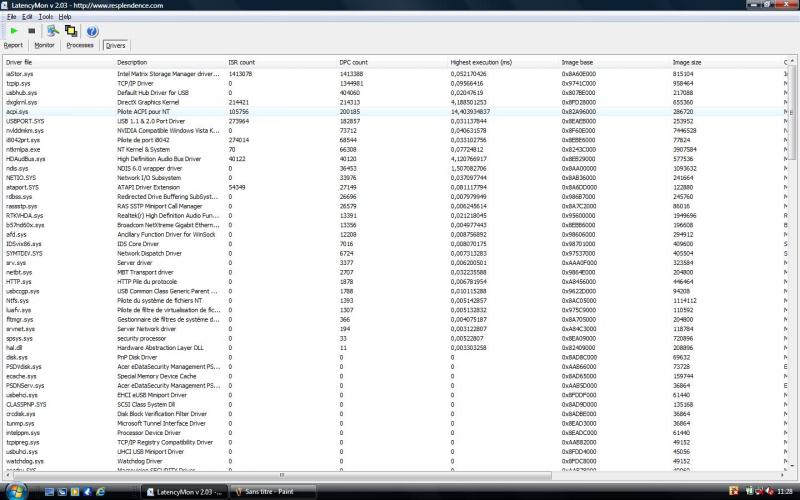Start monitoring with the green play button
800x500 pixels.
14,31
